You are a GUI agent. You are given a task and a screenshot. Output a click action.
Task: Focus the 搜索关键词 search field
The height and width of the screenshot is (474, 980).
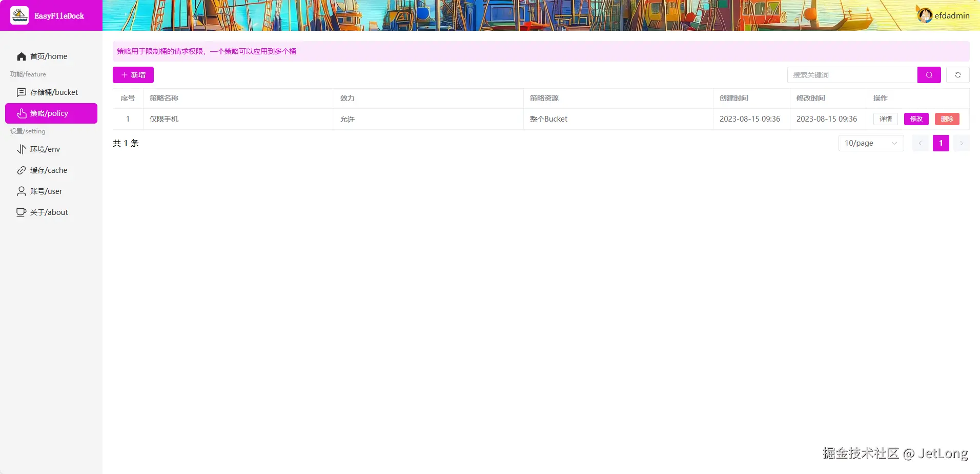(x=852, y=75)
